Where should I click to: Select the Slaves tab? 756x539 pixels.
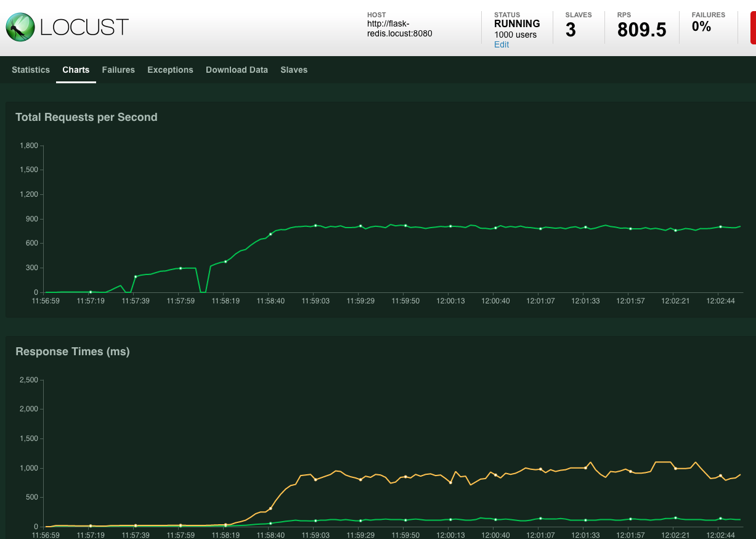tap(294, 70)
